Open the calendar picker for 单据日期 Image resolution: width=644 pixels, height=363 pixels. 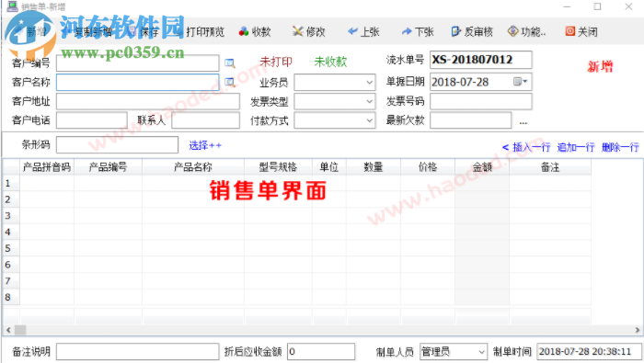(521, 82)
